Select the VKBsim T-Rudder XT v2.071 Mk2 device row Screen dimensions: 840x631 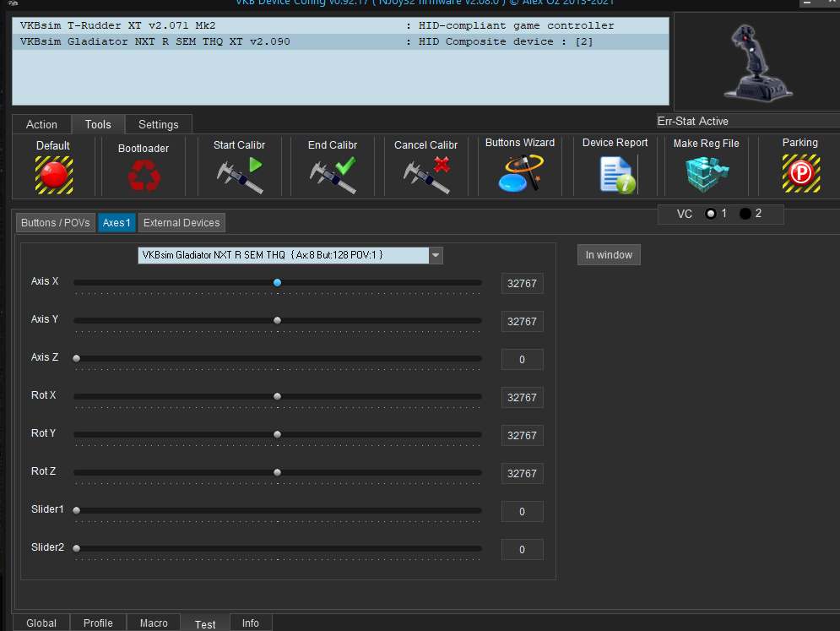point(341,25)
